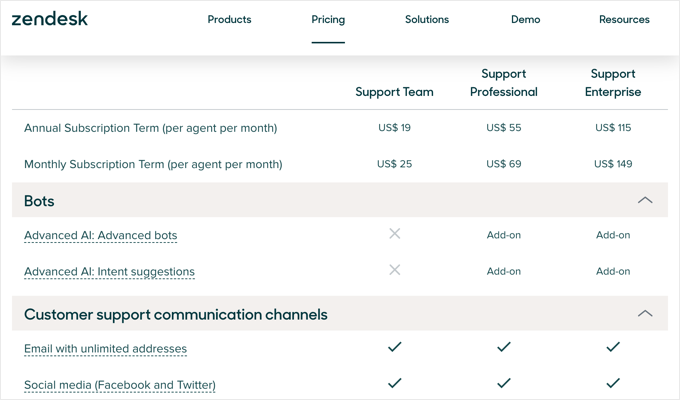Open Advanced AI: Intent suggestions link

coord(109,272)
